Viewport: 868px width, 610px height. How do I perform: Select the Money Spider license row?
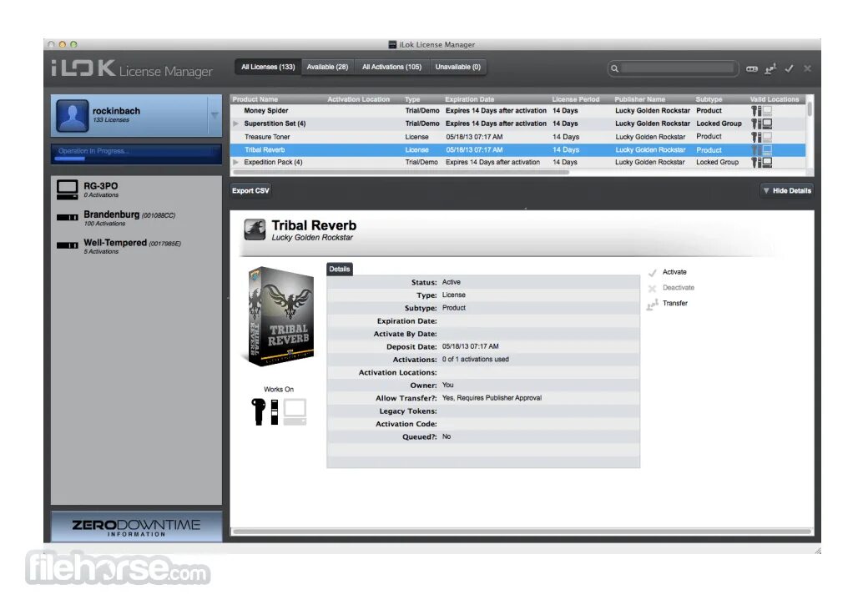pyautogui.click(x=518, y=111)
